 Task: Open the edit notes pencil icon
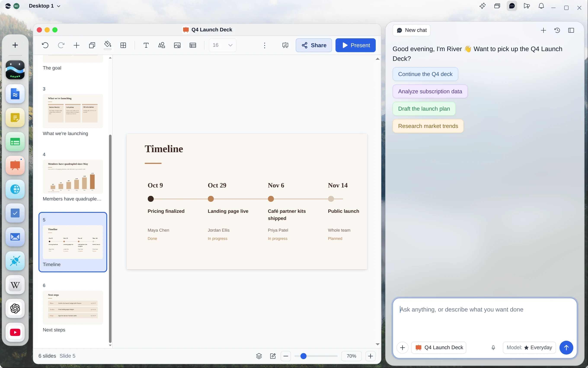pyautogui.click(x=273, y=356)
